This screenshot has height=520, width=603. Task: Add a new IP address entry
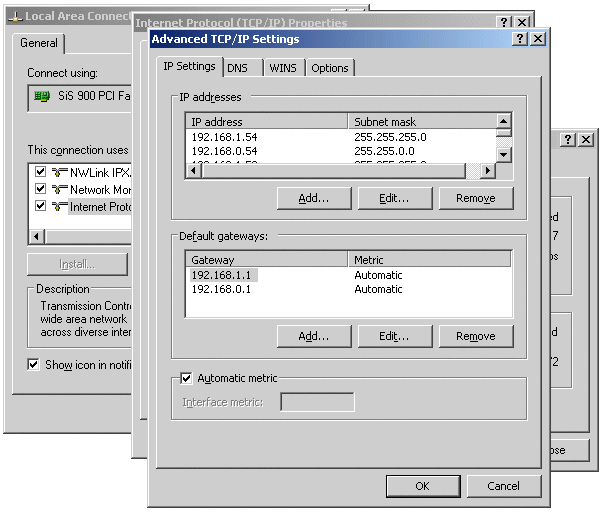314,198
